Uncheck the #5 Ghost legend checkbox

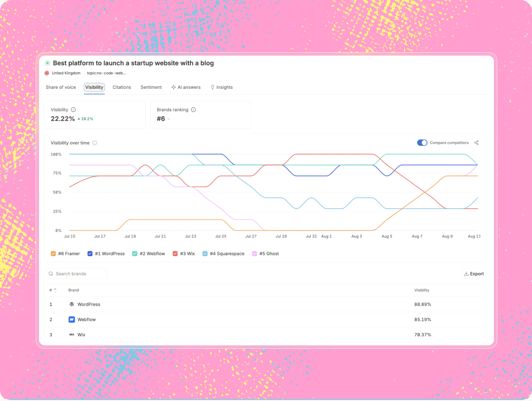click(x=254, y=253)
